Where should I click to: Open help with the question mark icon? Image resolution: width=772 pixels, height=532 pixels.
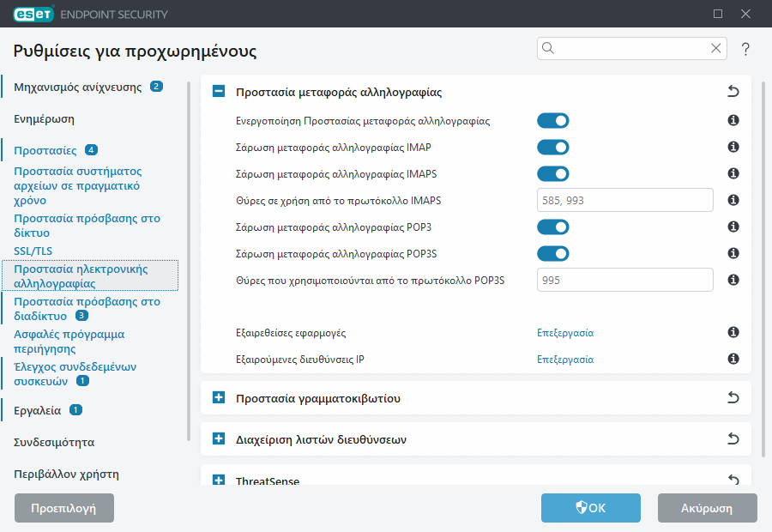click(745, 49)
